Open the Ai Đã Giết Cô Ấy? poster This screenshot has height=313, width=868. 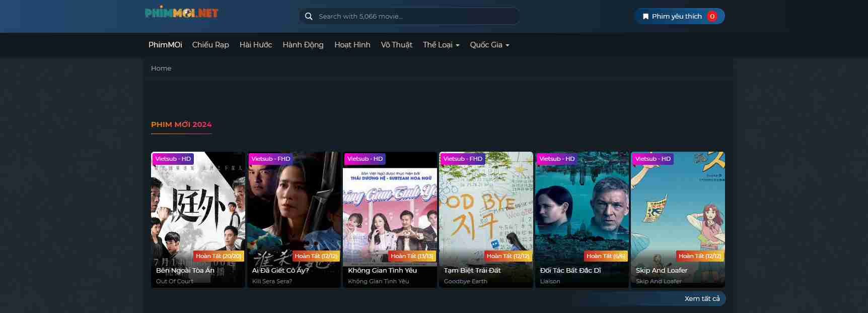(x=294, y=212)
